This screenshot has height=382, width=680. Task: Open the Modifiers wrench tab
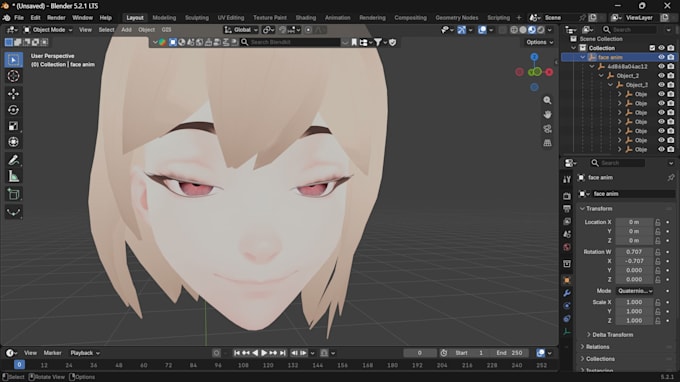coord(567,293)
